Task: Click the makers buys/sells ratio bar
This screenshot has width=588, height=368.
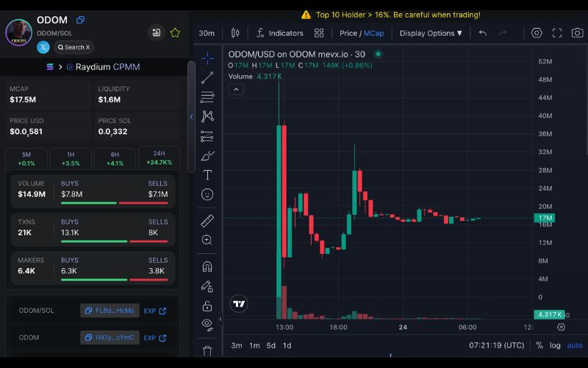Action: coord(115,280)
